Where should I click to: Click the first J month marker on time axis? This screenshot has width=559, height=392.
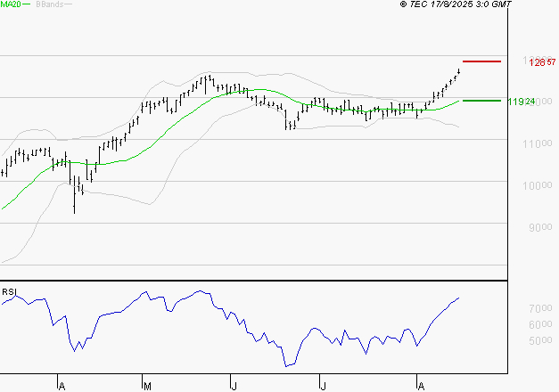[234, 386]
